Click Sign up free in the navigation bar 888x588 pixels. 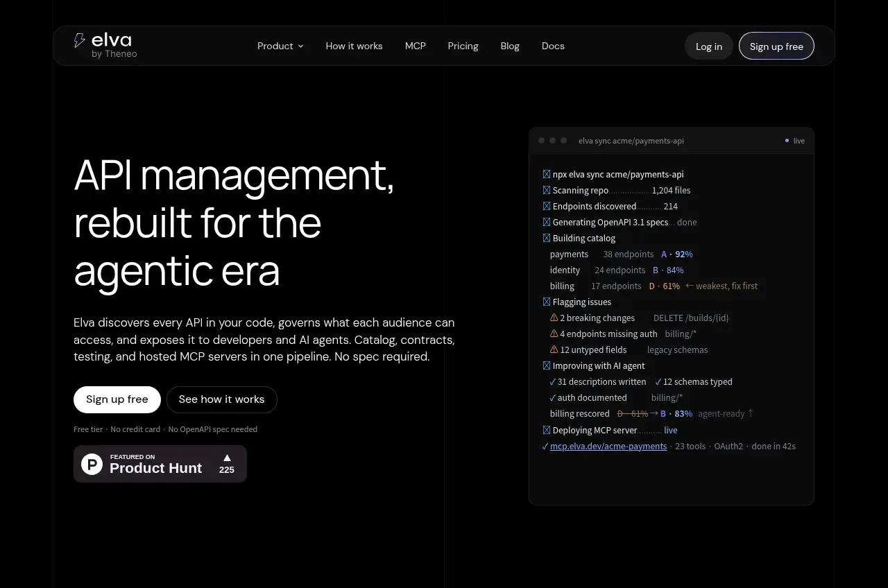776,46
